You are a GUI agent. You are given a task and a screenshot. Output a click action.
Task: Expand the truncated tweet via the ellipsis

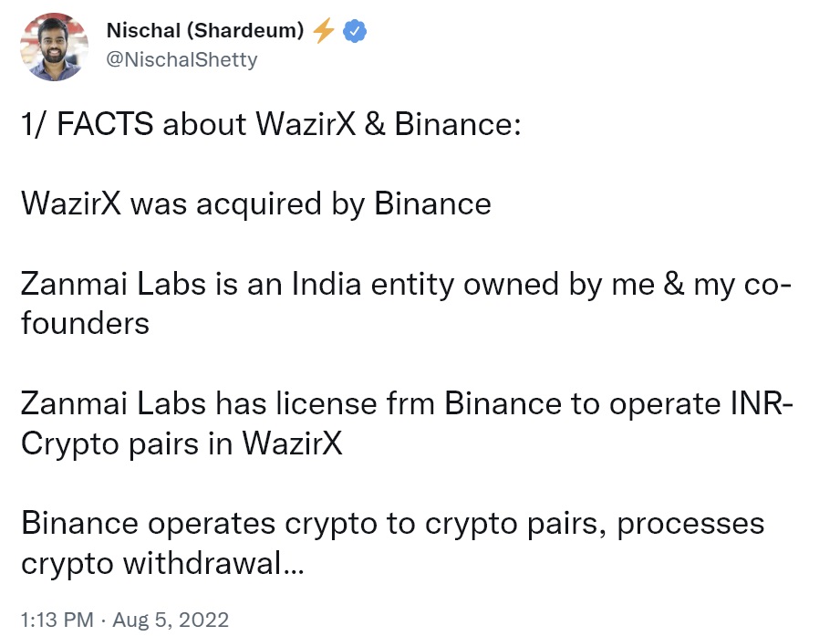click(x=293, y=564)
